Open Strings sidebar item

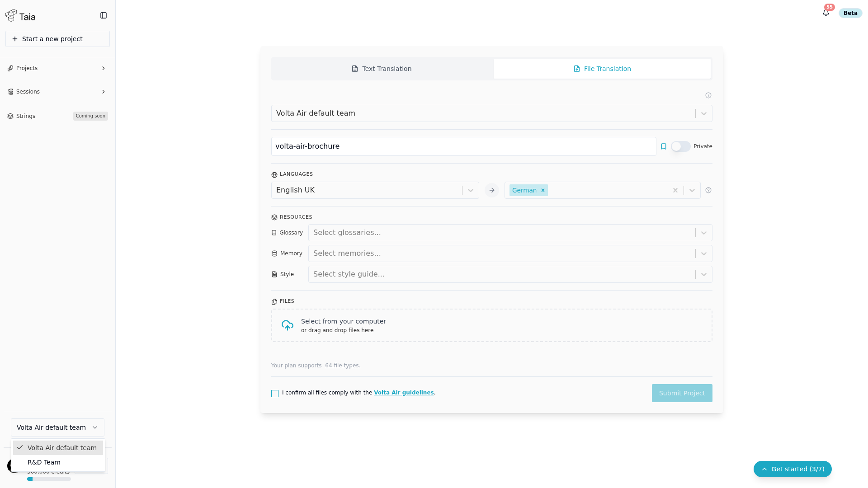pos(57,116)
